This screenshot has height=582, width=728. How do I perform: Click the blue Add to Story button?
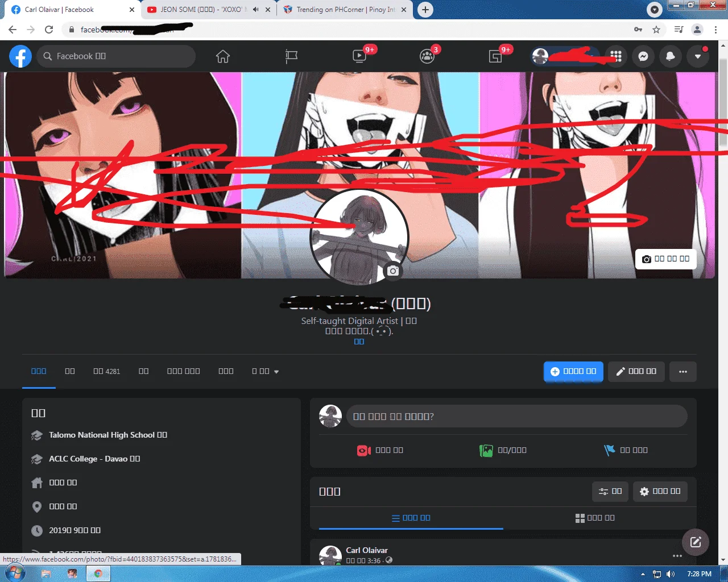click(x=573, y=372)
